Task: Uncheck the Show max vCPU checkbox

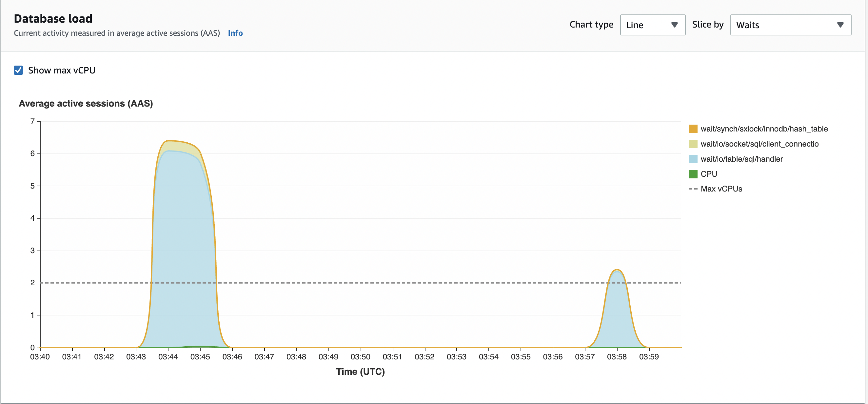Action: point(18,70)
